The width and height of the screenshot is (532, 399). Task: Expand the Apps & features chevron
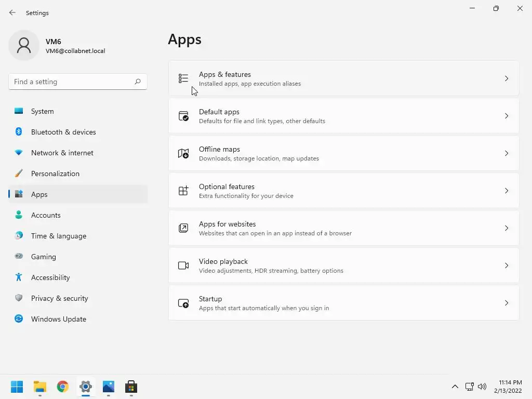point(507,78)
